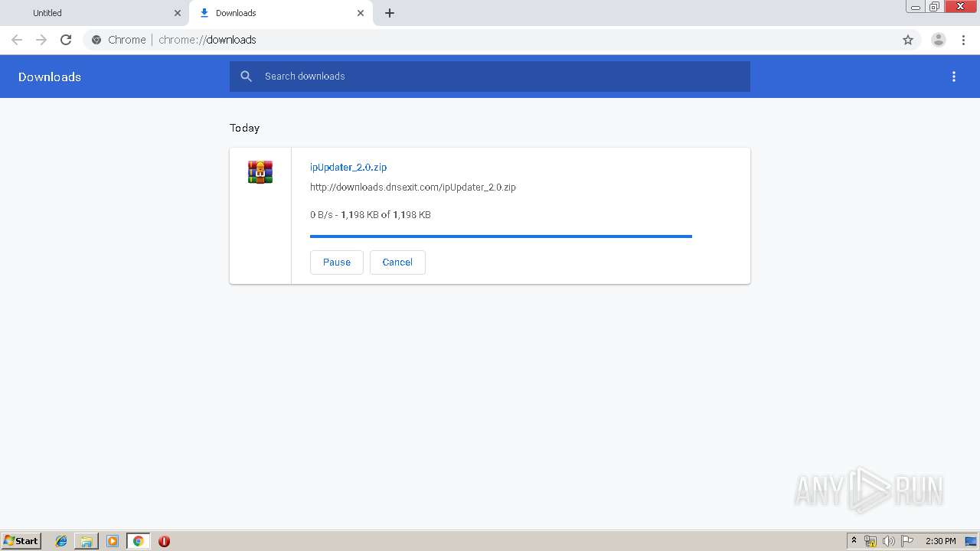This screenshot has width=980, height=551.
Task: Reload the downloads page
Action: [x=66, y=40]
